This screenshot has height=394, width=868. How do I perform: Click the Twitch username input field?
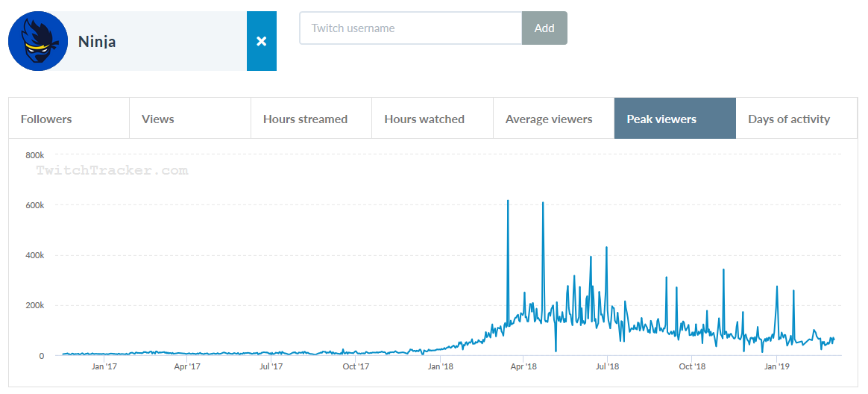pos(411,28)
